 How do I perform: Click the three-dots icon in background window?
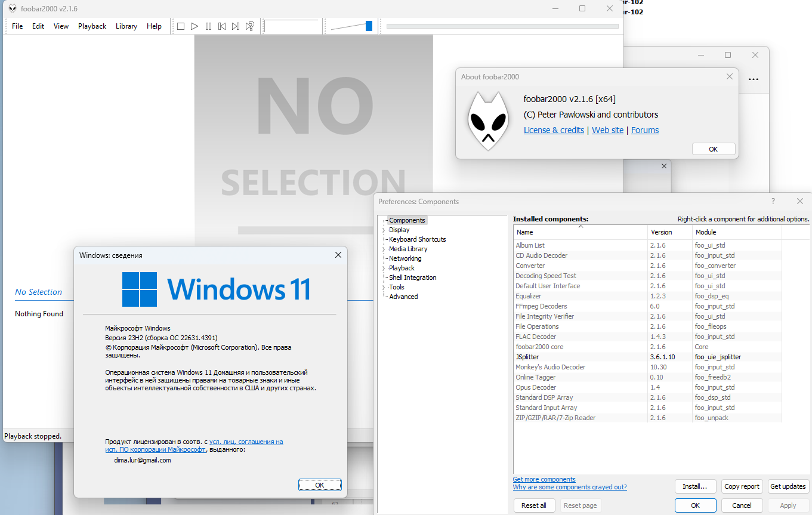pos(754,79)
